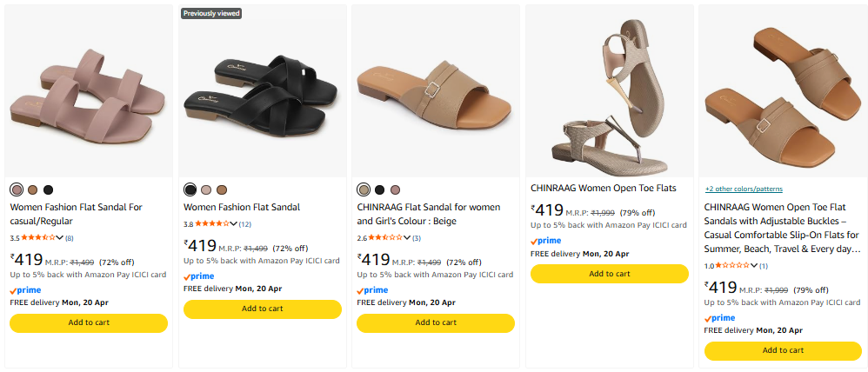Image resolution: width=868 pixels, height=372 pixels.
Task: Add the Women Fashion Flat Sandal For casual to cart
Action: 89,322
